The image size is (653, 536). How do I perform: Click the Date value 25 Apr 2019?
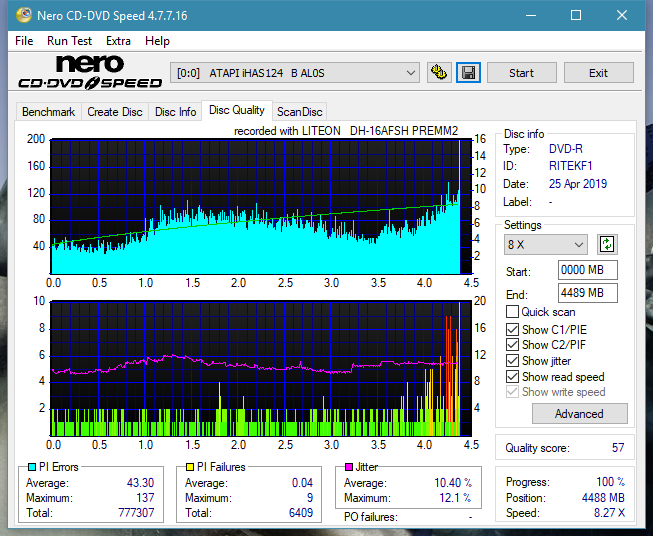578,184
